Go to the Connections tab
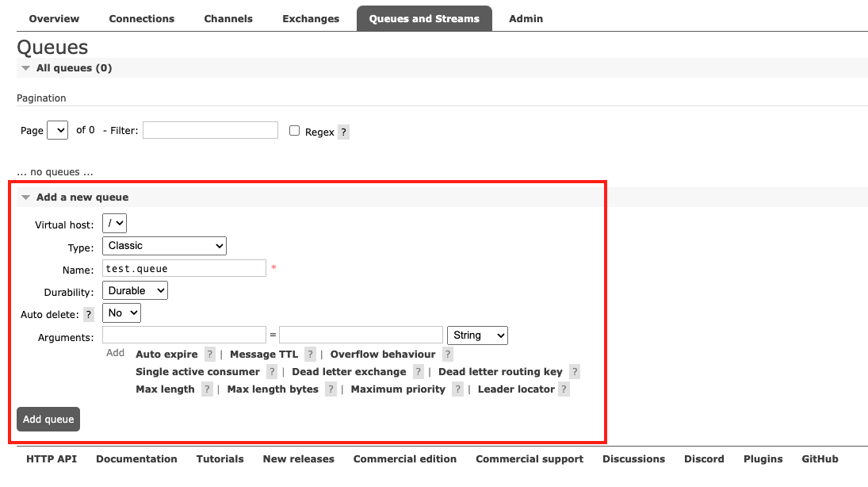The height and width of the screenshot is (487, 868). point(141,18)
